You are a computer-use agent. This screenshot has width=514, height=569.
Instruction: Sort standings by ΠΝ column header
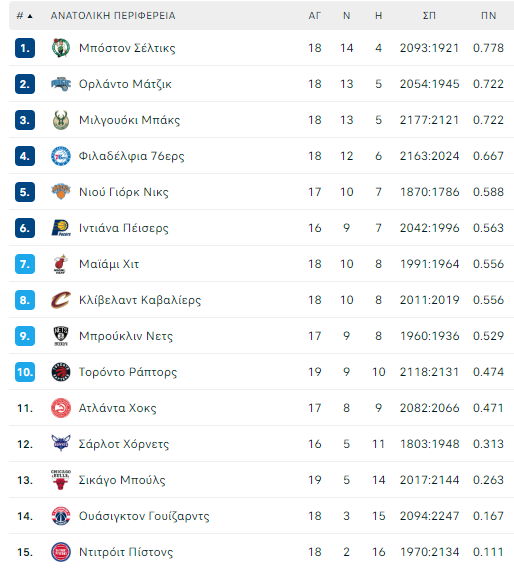point(488,16)
